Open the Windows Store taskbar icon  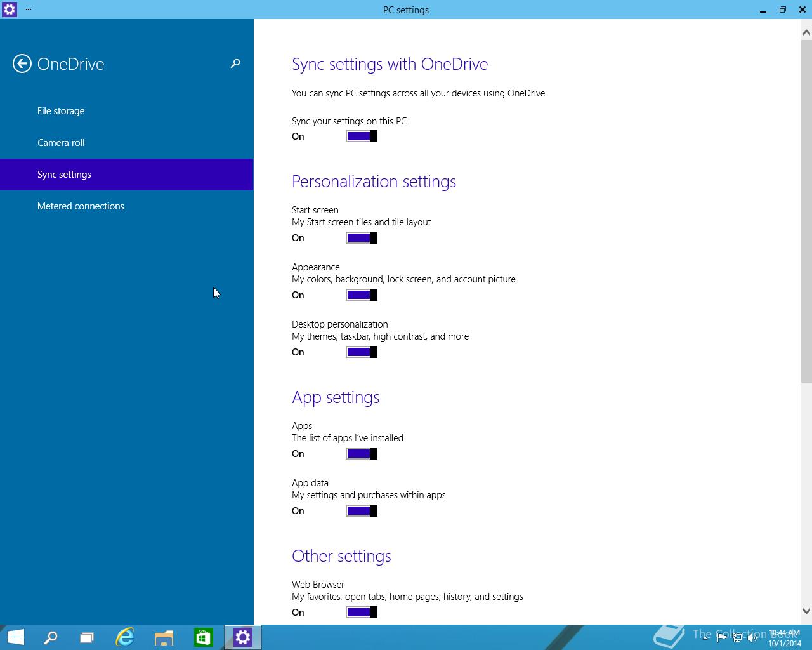tap(203, 637)
